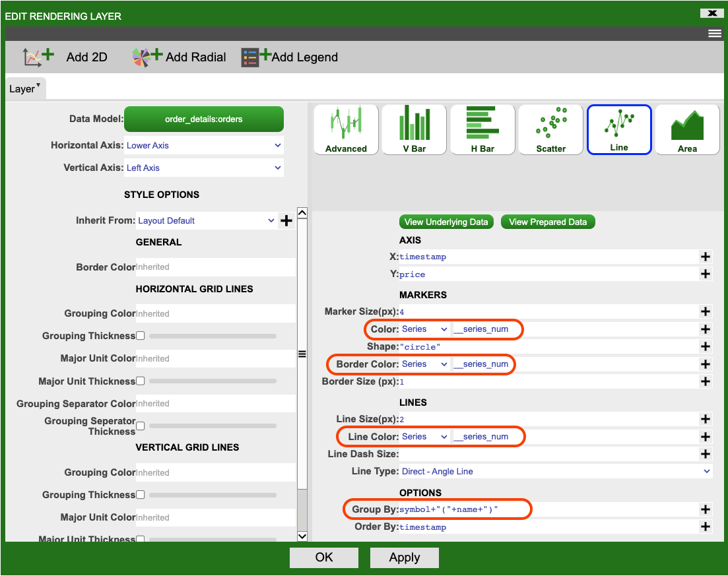Viewport: 728px width, 576px height.
Task: Switch to the Area chart type
Action: pyautogui.click(x=687, y=129)
